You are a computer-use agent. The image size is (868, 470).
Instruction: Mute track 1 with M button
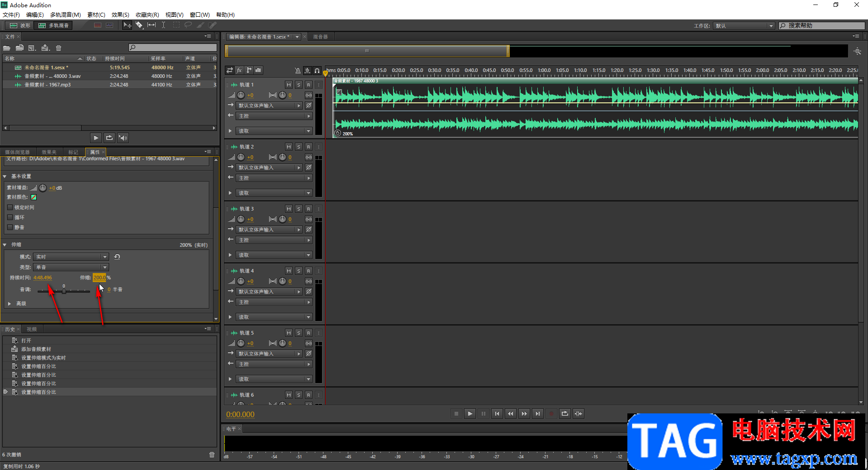point(289,85)
